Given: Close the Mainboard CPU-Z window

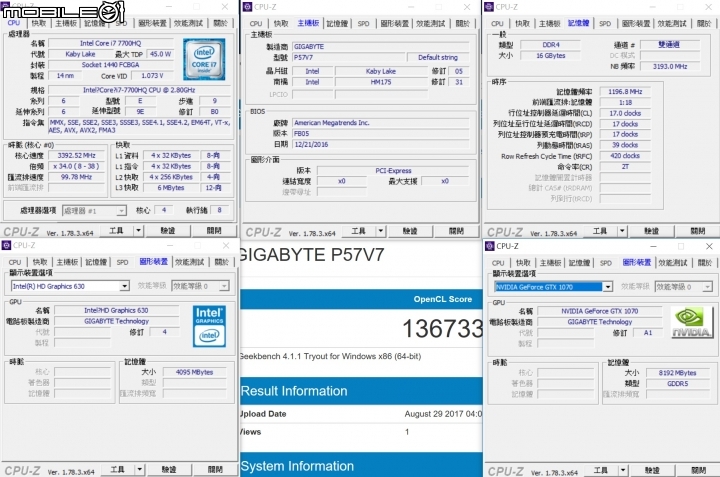Looking at the screenshot, I should (467, 7).
